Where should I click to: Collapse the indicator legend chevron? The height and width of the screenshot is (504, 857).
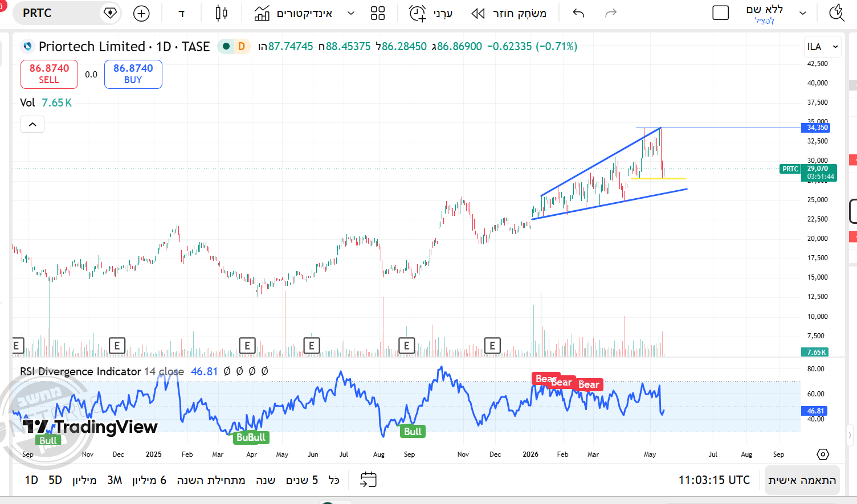32,124
